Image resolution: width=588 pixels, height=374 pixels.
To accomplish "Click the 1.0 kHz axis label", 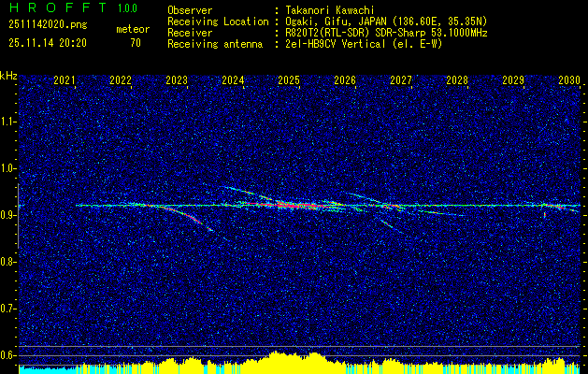I will pos(7,168).
